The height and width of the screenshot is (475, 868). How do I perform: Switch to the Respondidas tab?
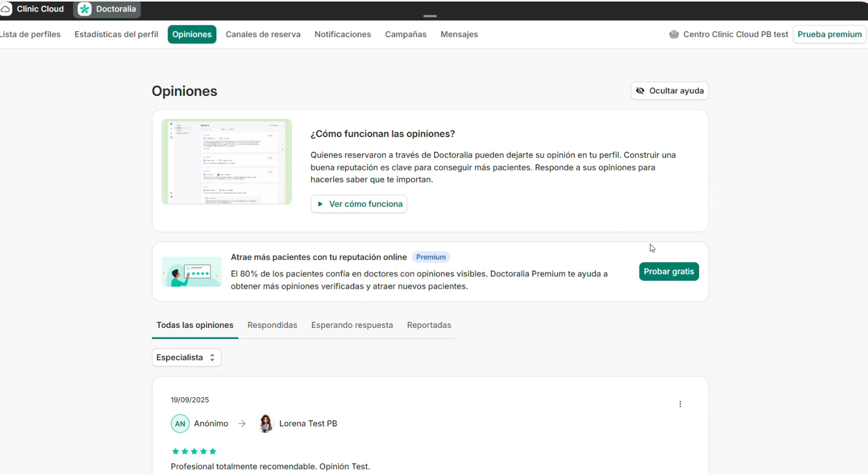(272, 325)
